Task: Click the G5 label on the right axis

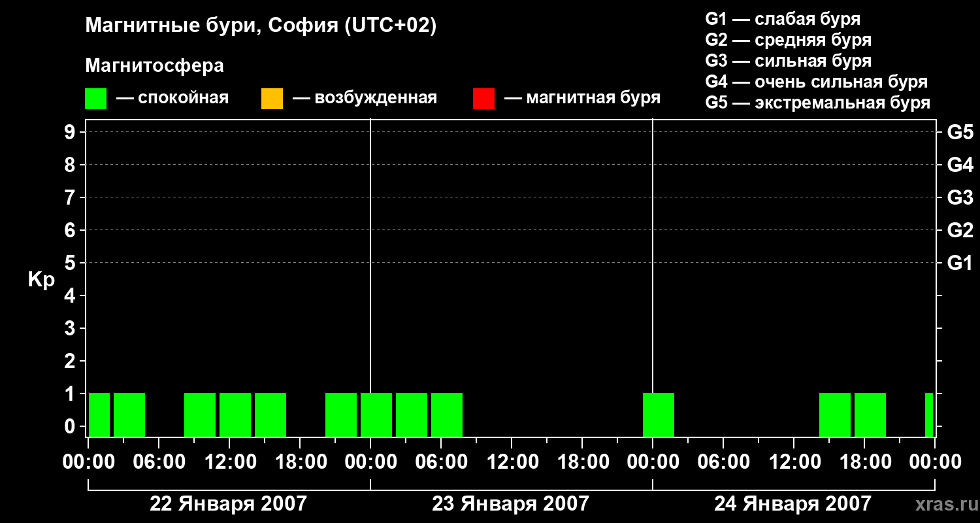Action: click(960, 132)
